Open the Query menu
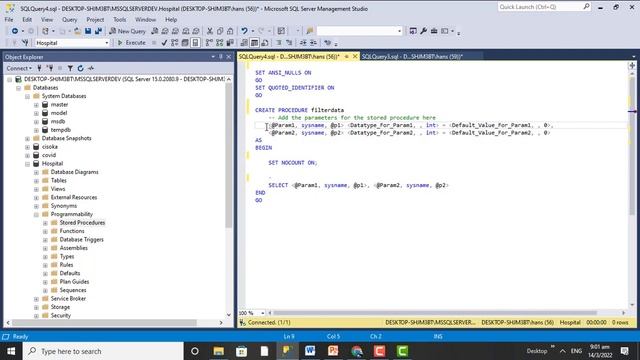 pos(69,19)
